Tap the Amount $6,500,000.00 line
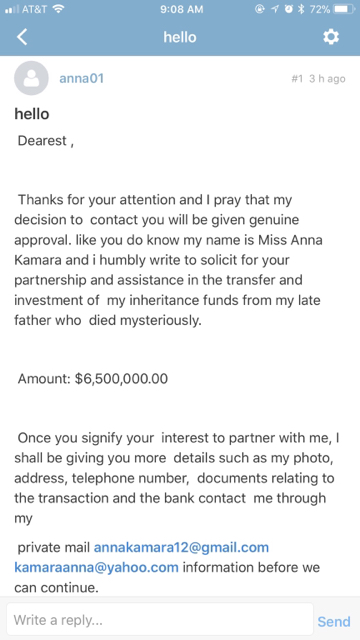This screenshot has height=640, width=360. point(93,379)
